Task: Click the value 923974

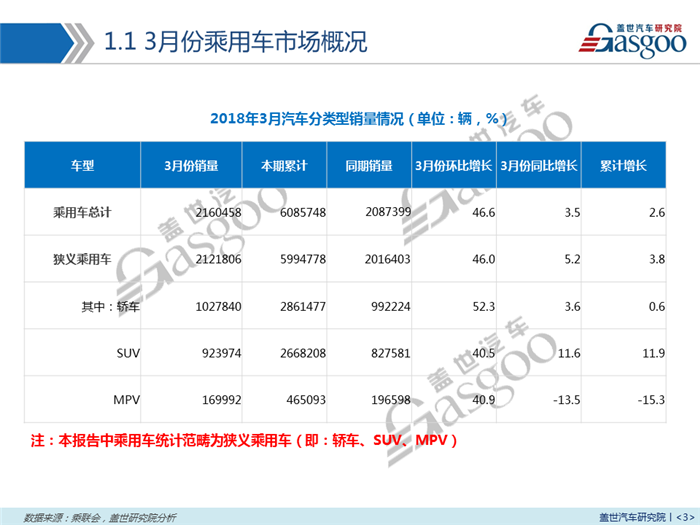Action: [221, 354]
